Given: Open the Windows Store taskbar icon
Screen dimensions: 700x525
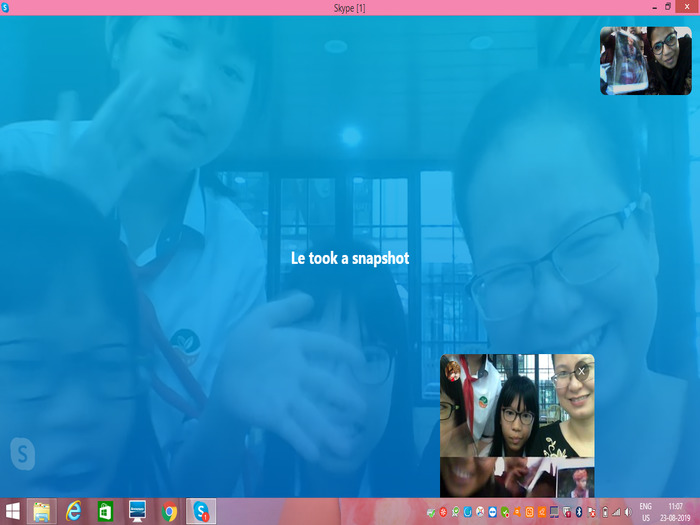Looking at the screenshot, I should coord(105,512).
